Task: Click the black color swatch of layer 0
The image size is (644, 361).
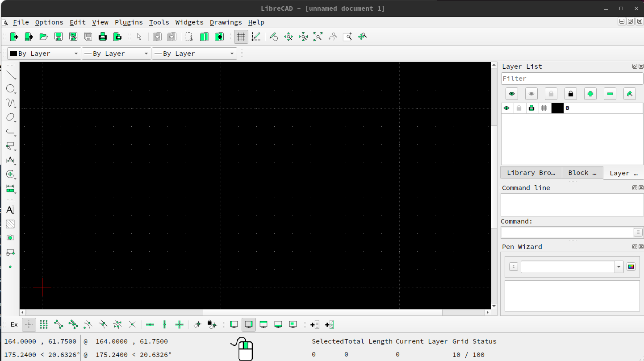Action: pos(557,108)
